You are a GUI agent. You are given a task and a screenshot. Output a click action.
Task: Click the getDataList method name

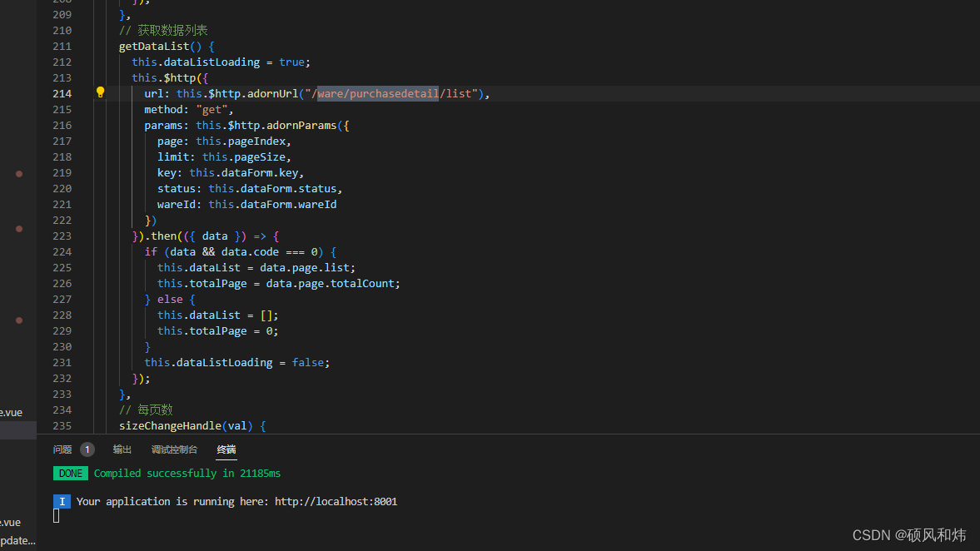point(154,47)
